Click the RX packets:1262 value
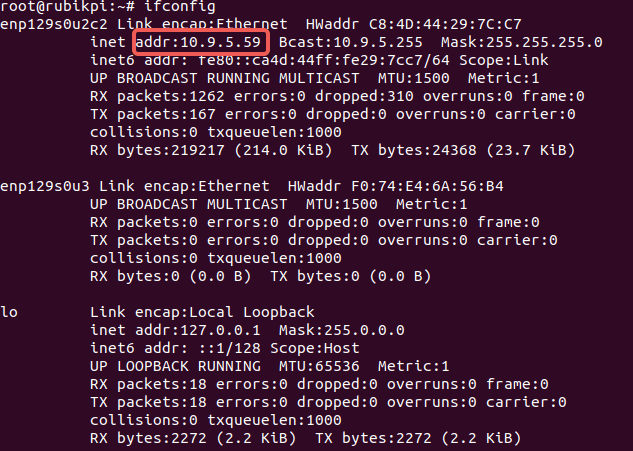This screenshot has height=451, width=633. (x=157, y=96)
